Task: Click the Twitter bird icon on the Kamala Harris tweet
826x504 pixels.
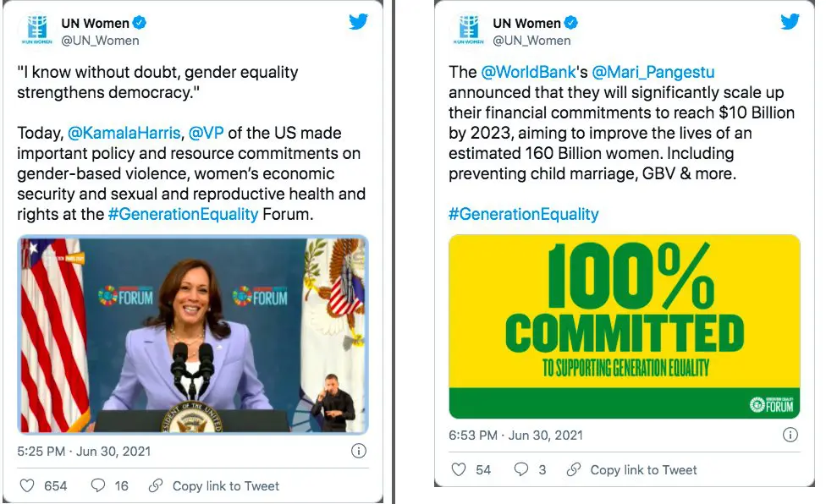Action: point(359,22)
